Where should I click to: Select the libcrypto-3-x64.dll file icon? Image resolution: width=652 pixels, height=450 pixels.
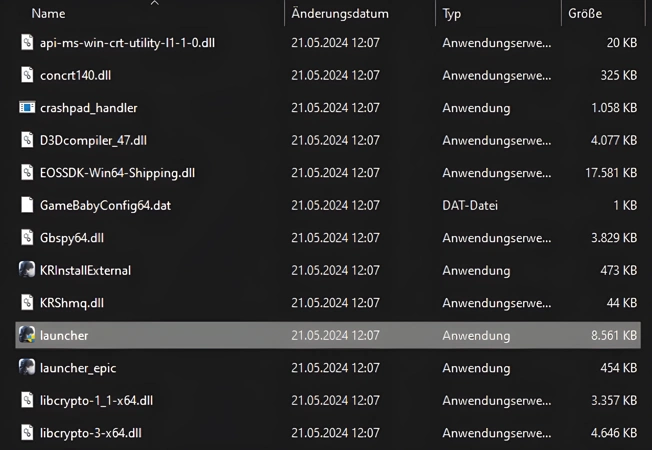coord(27,433)
